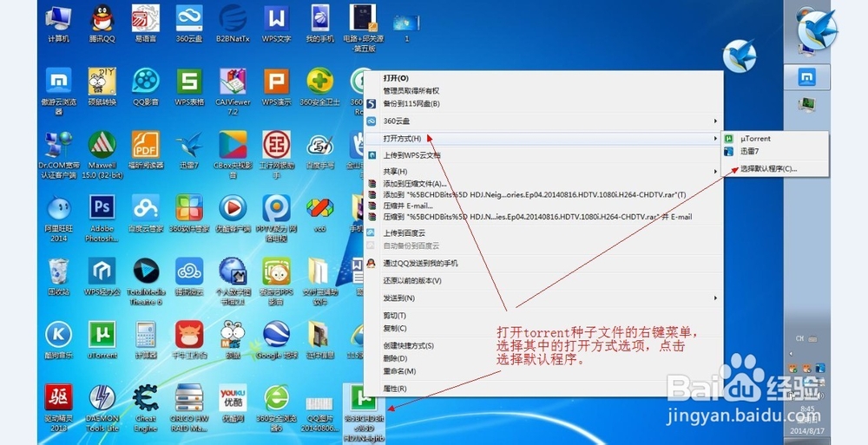This screenshot has height=445, width=868.
Task: Open WPS文字 desktop shortcut
Action: point(276,24)
